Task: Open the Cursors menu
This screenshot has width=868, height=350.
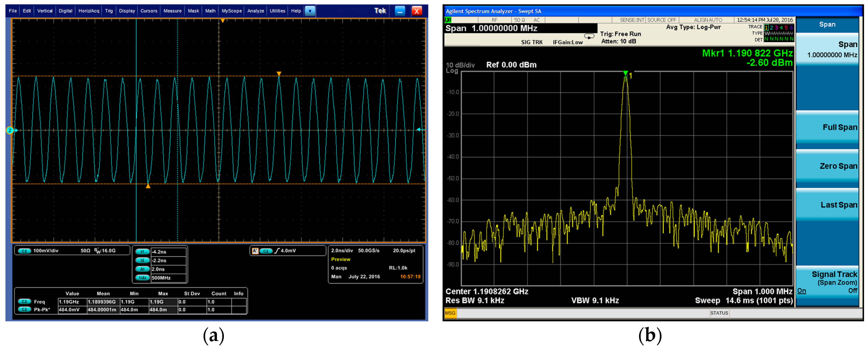Action: click(148, 11)
